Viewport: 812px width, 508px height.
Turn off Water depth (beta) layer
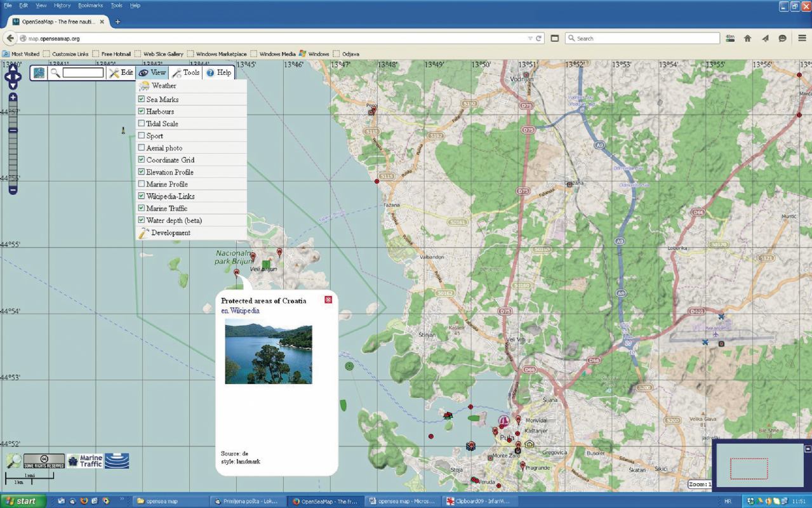tap(142, 220)
